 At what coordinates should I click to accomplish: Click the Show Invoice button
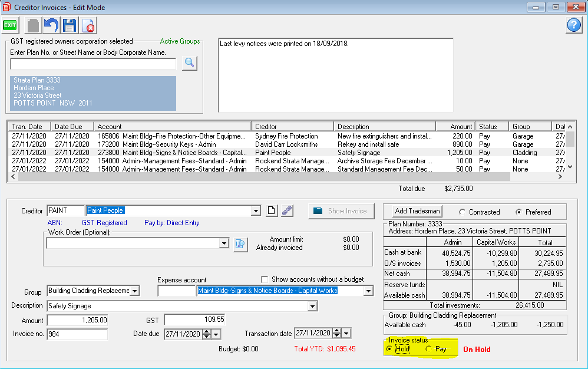tap(342, 211)
